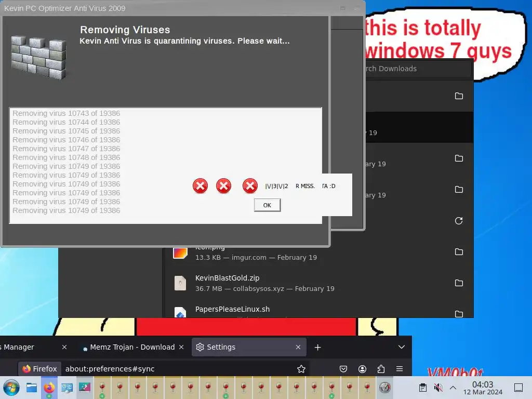Image resolution: width=532 pixels, height=399 pixels.
Task: Click the 'Removing Viruses' heading
Action: pyautogui.click(x=125, y=30)
